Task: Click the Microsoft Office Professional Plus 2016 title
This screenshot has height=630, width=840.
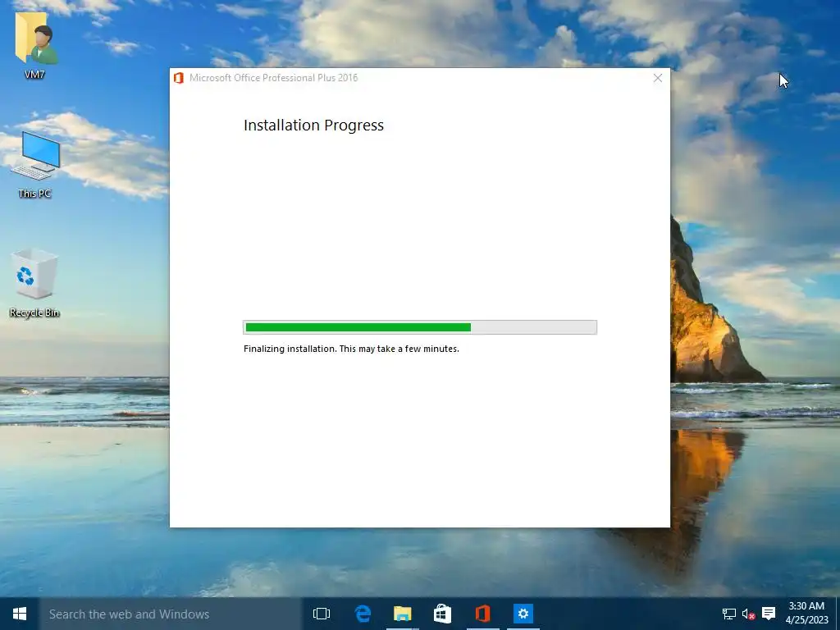Action: point(273,78)
